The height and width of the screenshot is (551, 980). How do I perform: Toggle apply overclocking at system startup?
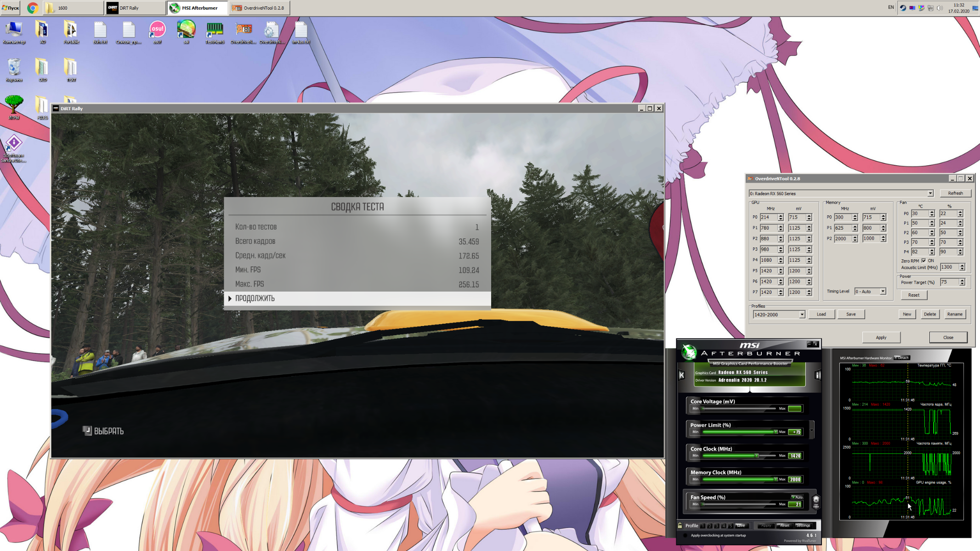pos(685,535)
